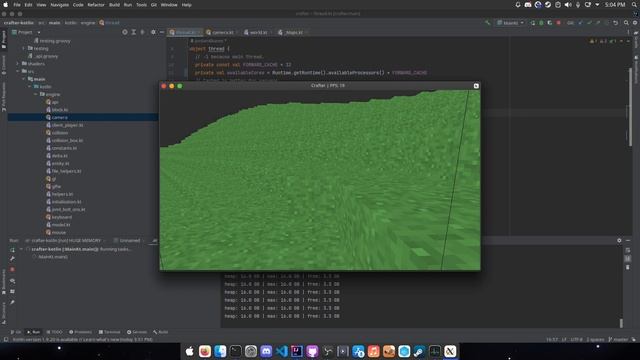
Task: Open Git tool window button at bottom
Action: (16, 332)
